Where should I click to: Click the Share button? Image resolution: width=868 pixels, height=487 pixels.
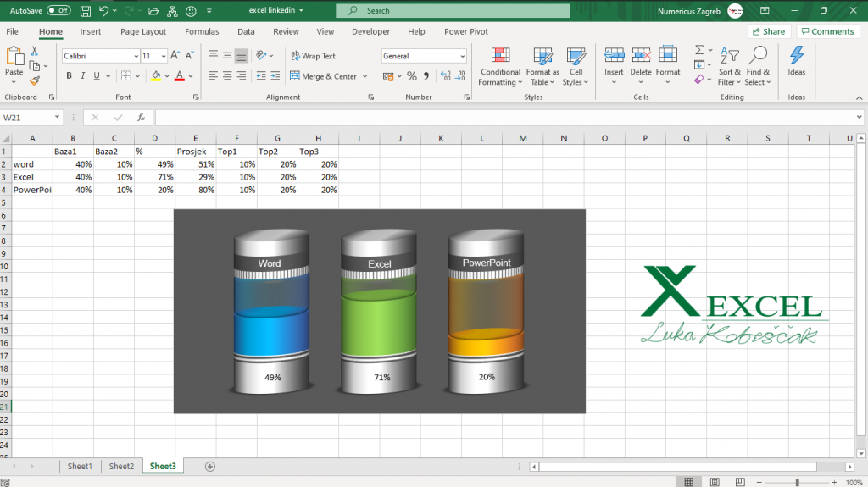(x=769, y=31)
